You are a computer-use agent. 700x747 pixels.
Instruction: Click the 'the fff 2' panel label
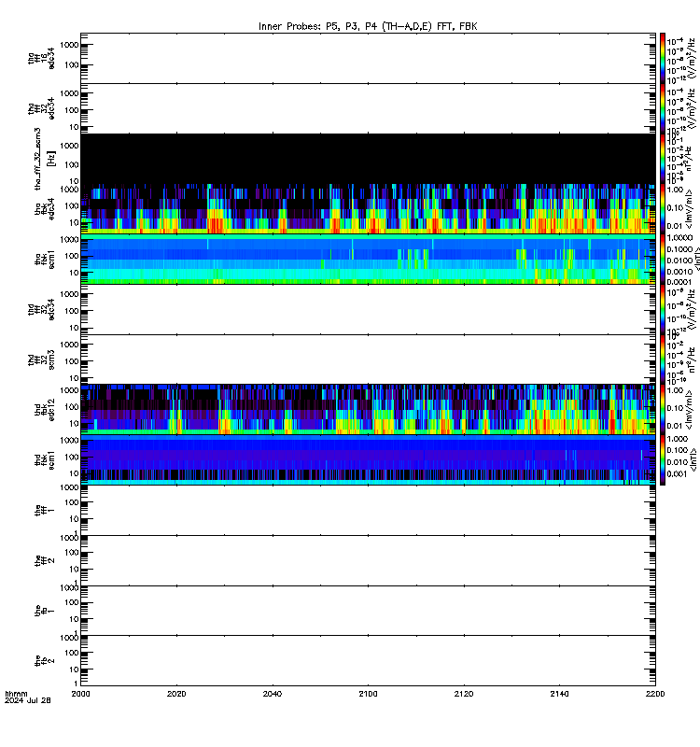pyautogui.click(x=45, y=561)
